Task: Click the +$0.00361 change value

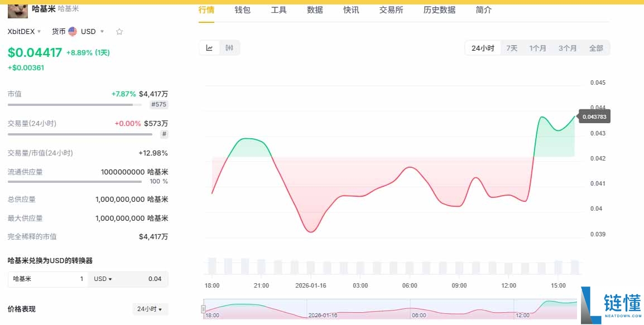Action: (26, 67)
